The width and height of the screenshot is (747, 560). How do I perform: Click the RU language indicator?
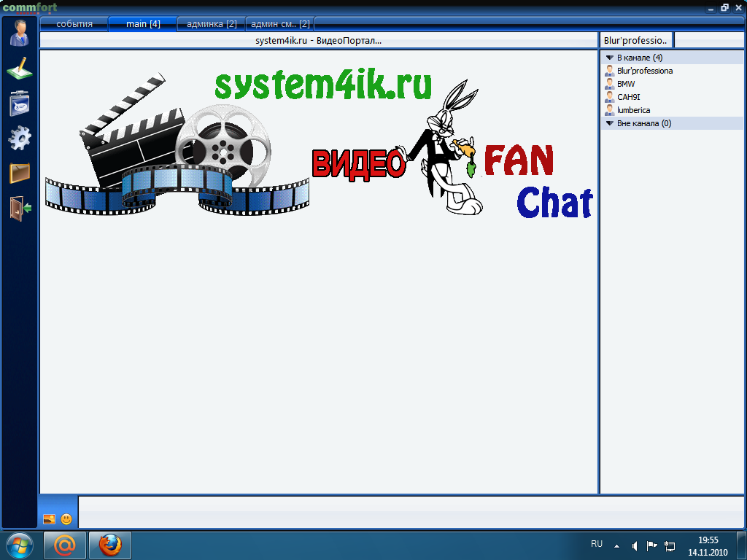coord(597,544)
